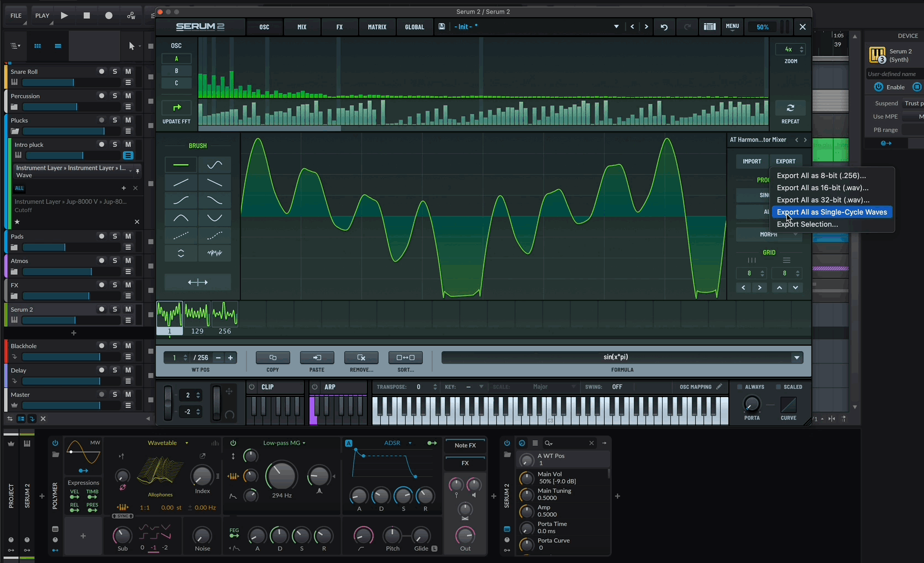Open the FILE menu button

16,15
